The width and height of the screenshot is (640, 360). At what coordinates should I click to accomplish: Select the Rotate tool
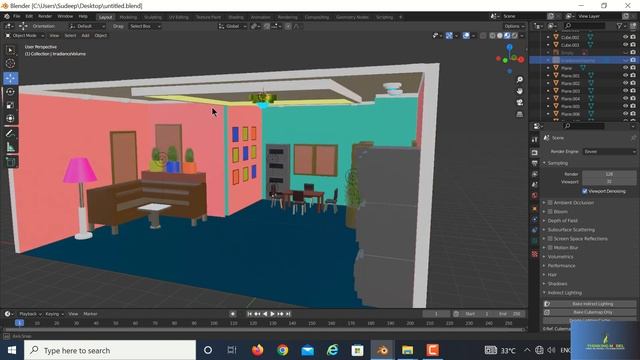pyautogui.click(x=11, y=92)
